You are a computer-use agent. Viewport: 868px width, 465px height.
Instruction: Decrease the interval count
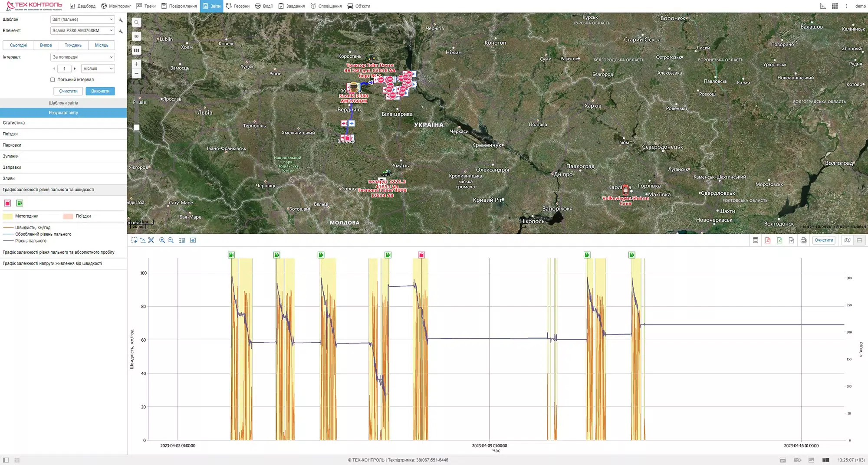(x=54, y=69)
